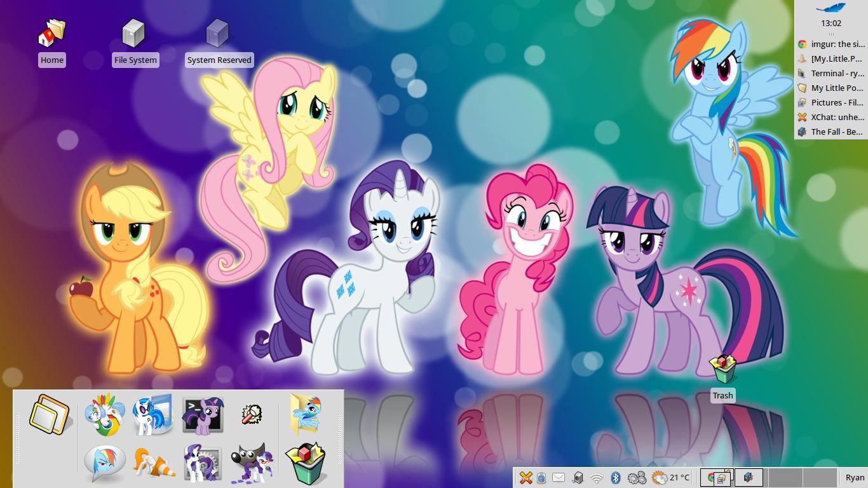Click the double gears tray icon
868x488 pixels.
tap(636, 478)
